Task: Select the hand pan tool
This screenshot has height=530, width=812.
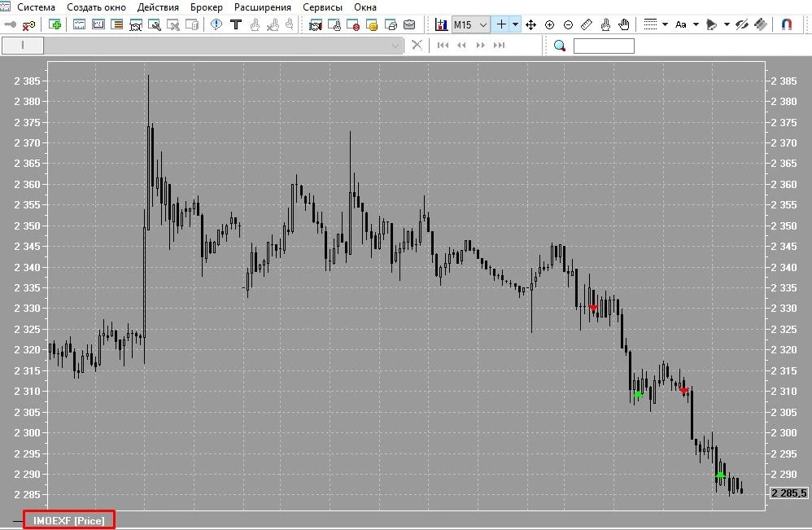Action: pos(624,24)
